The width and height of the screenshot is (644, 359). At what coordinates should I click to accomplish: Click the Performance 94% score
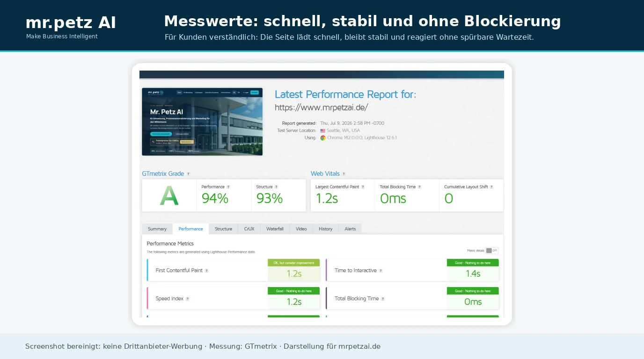[x=215, y=199]
